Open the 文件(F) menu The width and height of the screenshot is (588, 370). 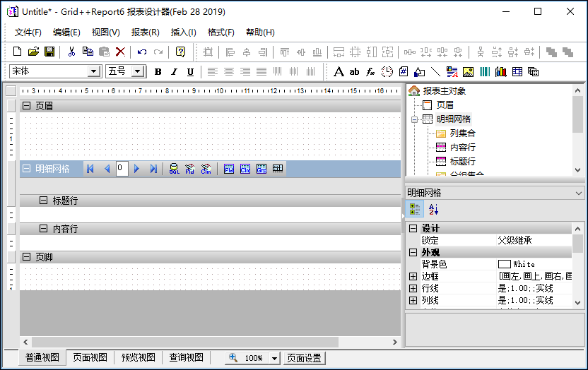click(x=28, y=32)
